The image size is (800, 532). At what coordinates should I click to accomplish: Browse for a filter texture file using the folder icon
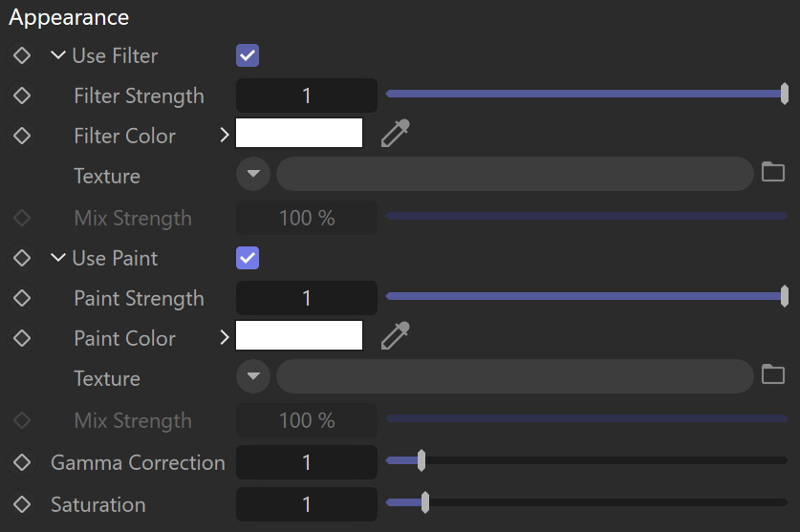pos(773,172)
